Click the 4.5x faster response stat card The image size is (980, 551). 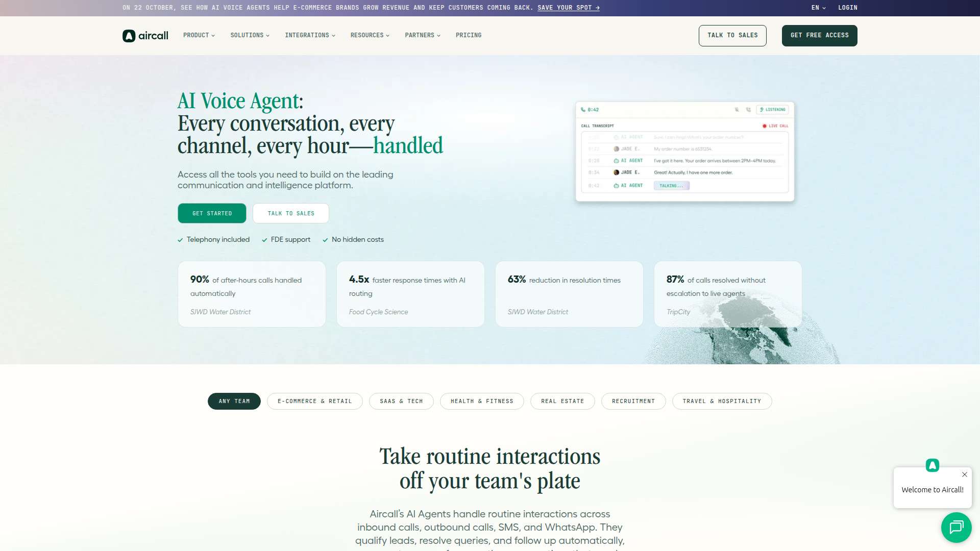pos(410,294)
